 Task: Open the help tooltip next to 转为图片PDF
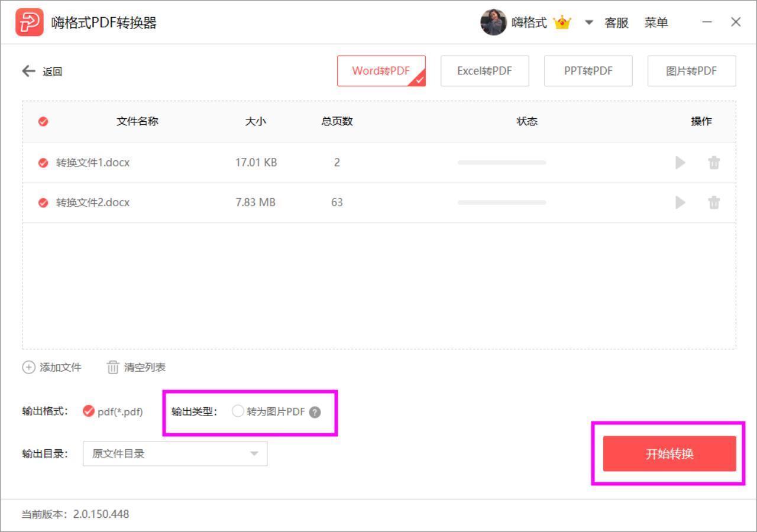click(x=315, y=411)
